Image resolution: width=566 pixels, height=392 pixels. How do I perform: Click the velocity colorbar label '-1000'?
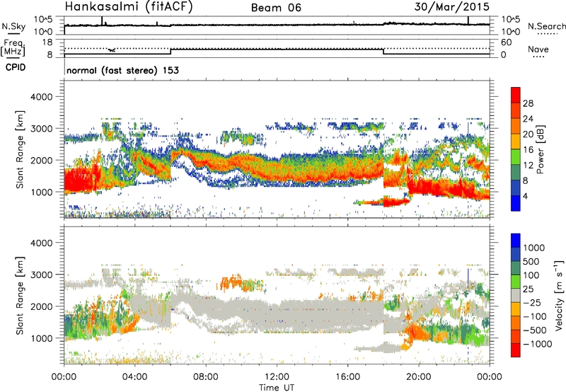[537, 344]
